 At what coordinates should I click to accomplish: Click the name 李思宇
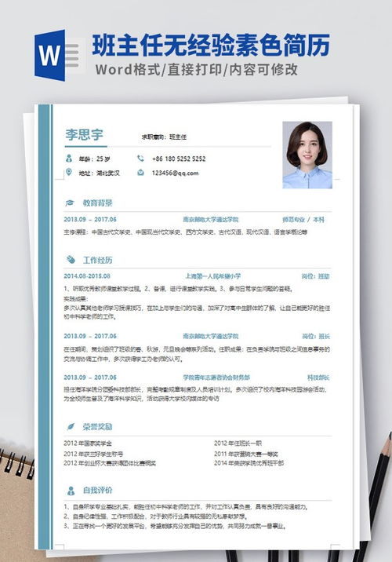pyautogui.click(x=84, y=134)
